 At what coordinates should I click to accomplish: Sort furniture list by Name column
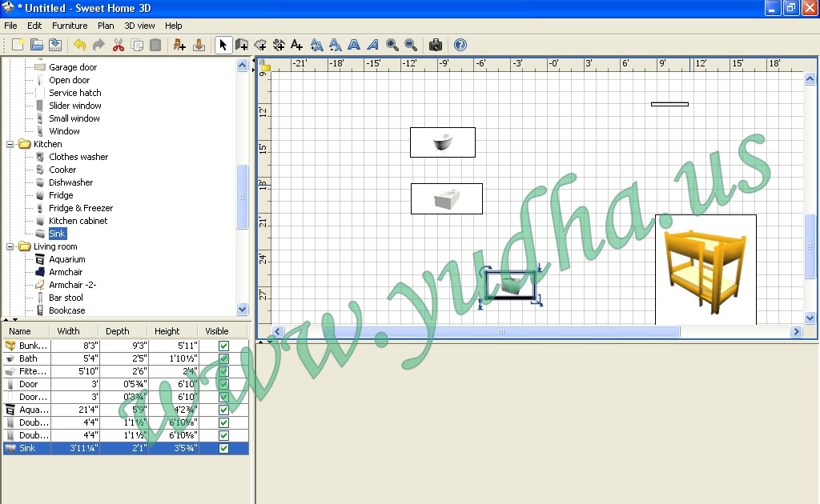[26, 331]
